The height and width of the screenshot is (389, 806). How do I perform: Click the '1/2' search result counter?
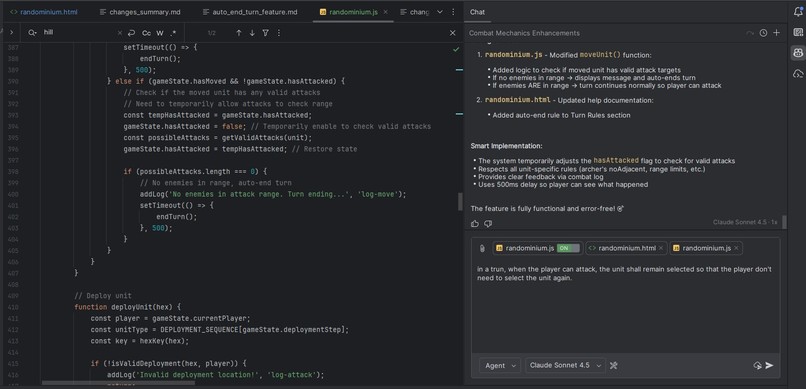point(211,33)
